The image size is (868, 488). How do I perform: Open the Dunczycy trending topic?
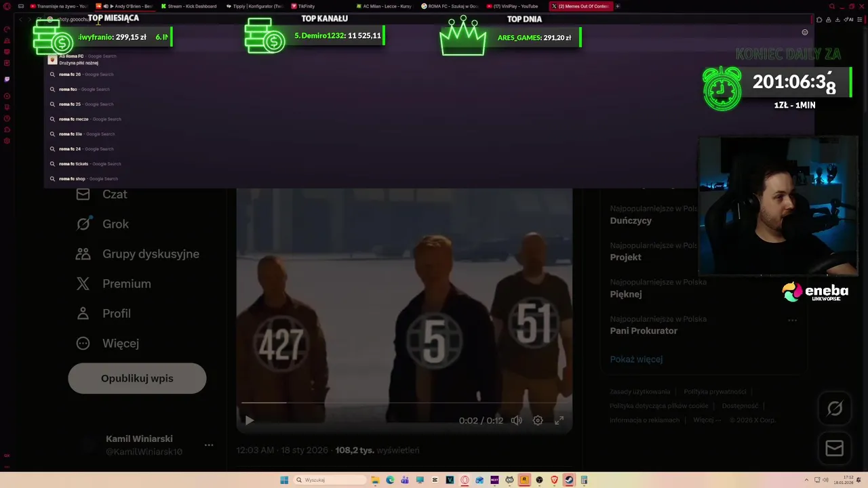coord(631,221)
